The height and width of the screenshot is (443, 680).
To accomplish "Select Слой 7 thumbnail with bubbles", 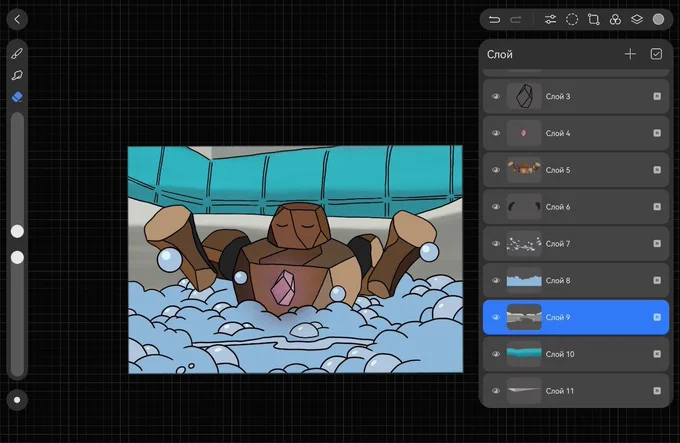I will (524, 244).
